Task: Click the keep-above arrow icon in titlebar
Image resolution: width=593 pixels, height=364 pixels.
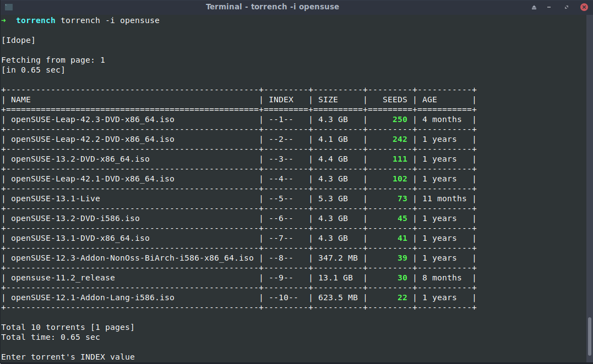Action: tap(534, 7)
